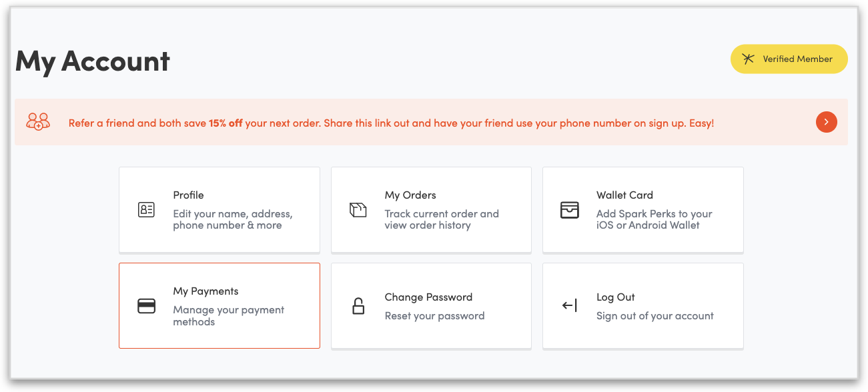Viewport: 868px width, 392px height.
Task: Click "Manage your payment methods" description
Action: coord(228,315)
